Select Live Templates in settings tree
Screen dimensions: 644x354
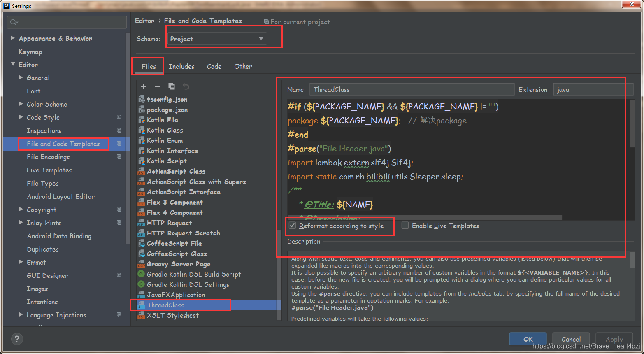49,170
